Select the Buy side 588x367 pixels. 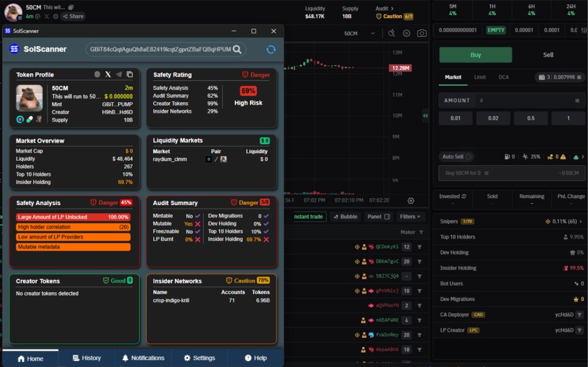coord(476,55)
